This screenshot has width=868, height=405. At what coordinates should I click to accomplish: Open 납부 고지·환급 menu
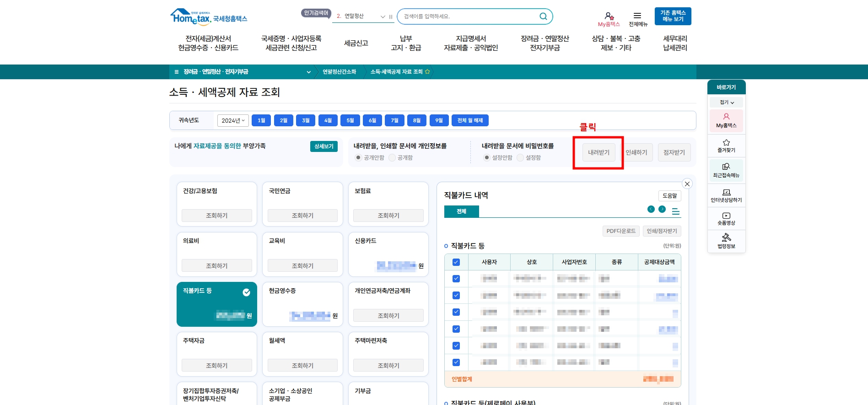pos(406,43)
